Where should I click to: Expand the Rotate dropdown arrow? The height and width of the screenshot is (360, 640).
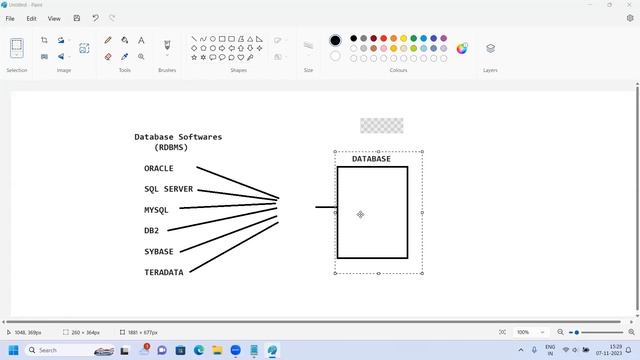[x=69, y=40]
